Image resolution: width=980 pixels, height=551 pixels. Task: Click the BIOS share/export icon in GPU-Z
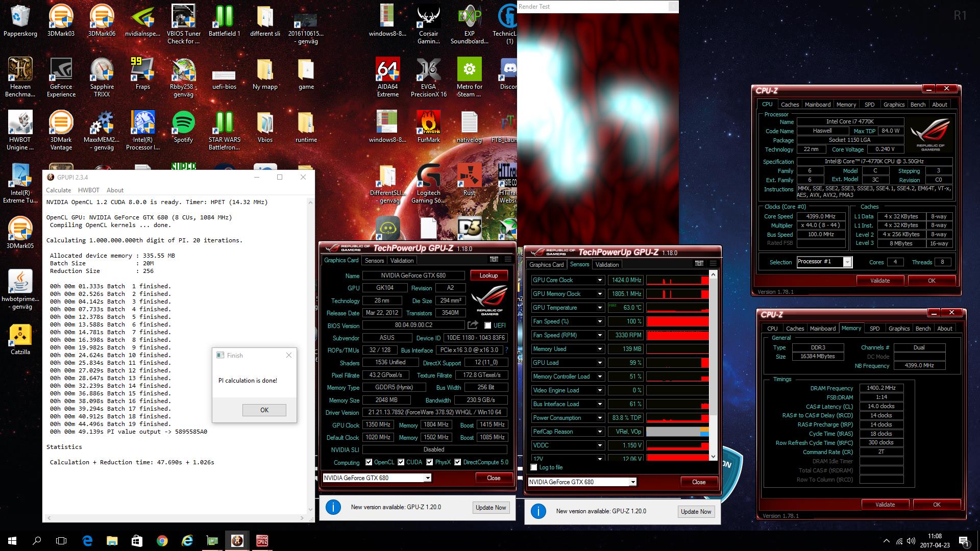point(473,325)
